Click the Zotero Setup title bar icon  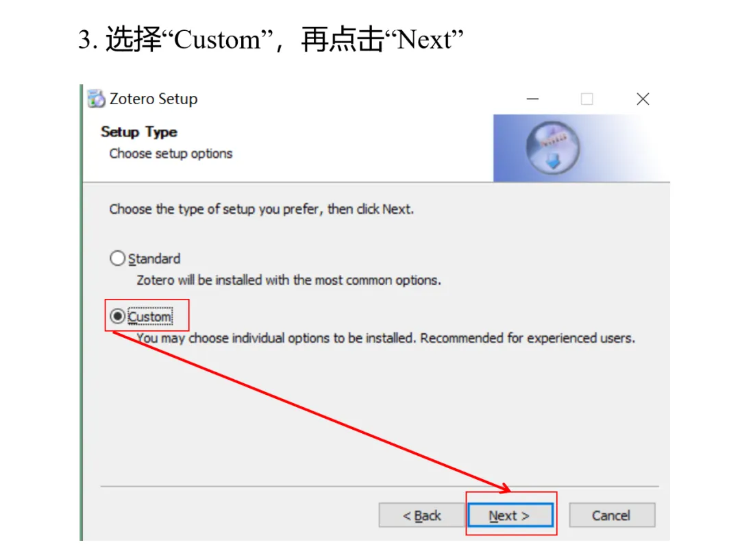click(x=97, y=99)
